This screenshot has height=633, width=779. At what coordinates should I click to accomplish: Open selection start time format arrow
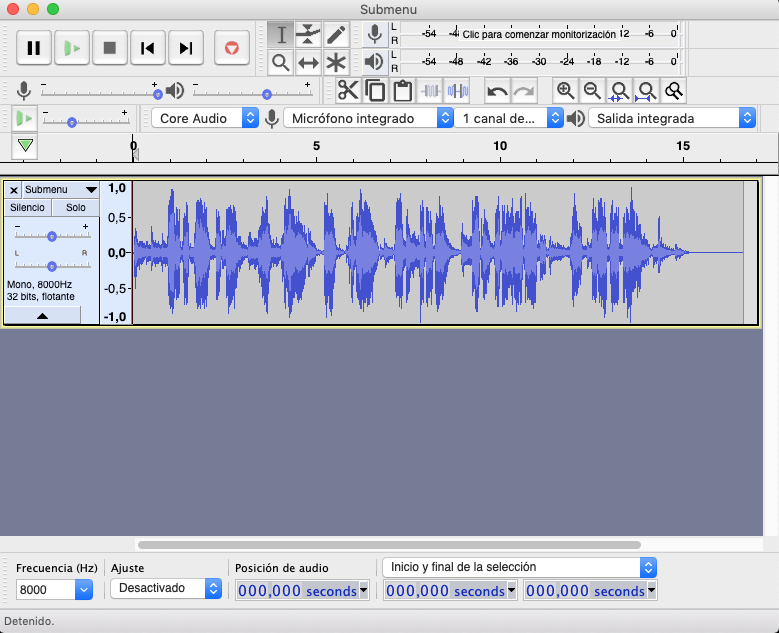(512, 590)
